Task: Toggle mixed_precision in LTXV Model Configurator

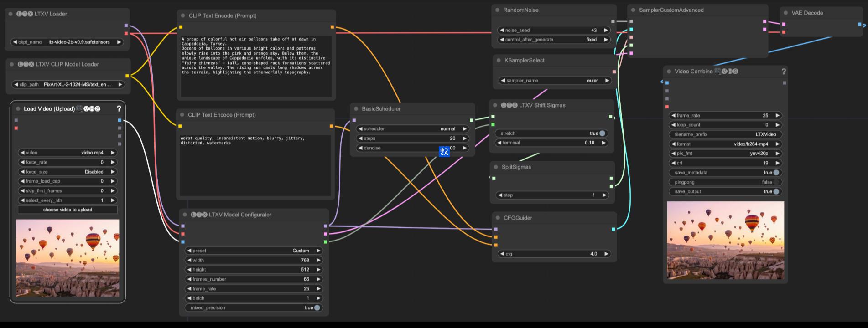Action: pyautogui.click(x=317, y=308)
